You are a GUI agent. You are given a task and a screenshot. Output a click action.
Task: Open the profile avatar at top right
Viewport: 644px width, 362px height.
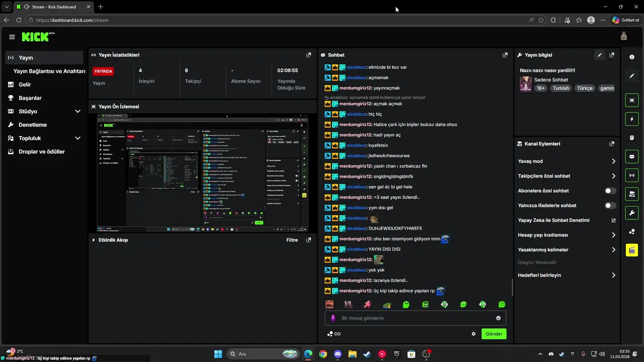pos(624,36)
